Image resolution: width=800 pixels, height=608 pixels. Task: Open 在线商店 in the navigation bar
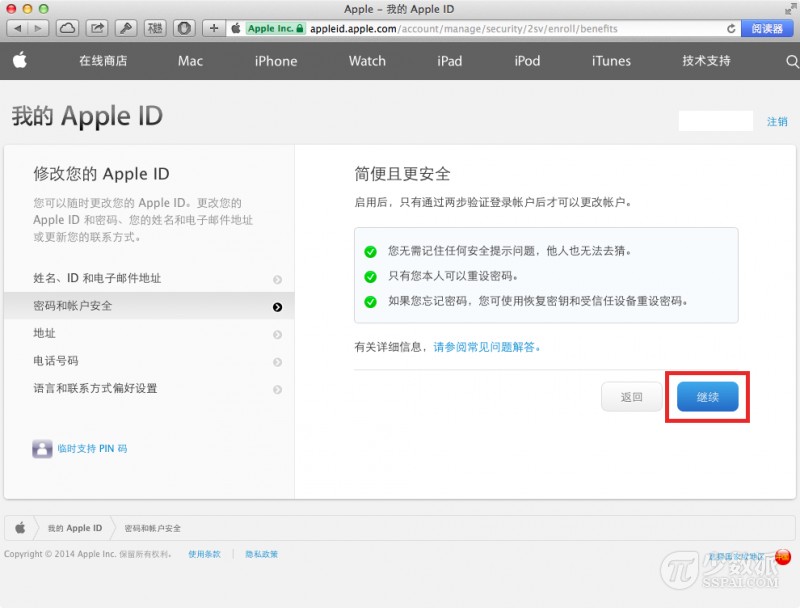click(x=103, y=61)
